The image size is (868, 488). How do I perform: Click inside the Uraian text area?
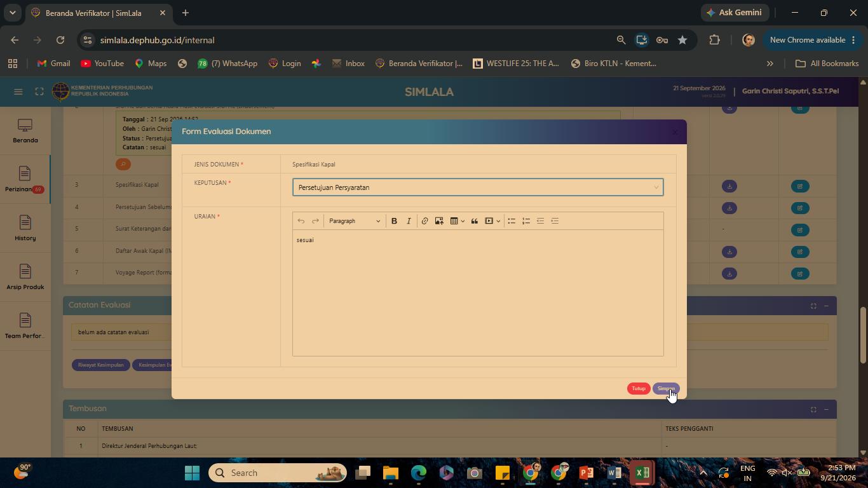tap(478, 292)
